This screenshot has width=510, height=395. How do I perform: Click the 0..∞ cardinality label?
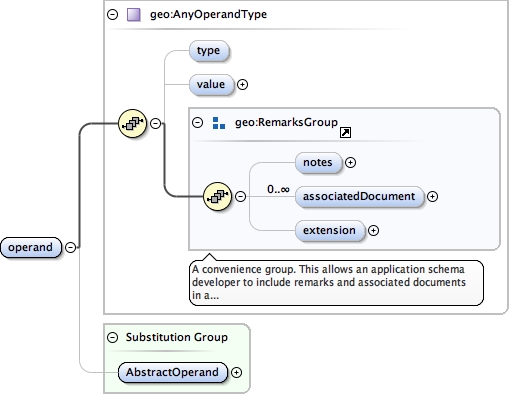278,189
